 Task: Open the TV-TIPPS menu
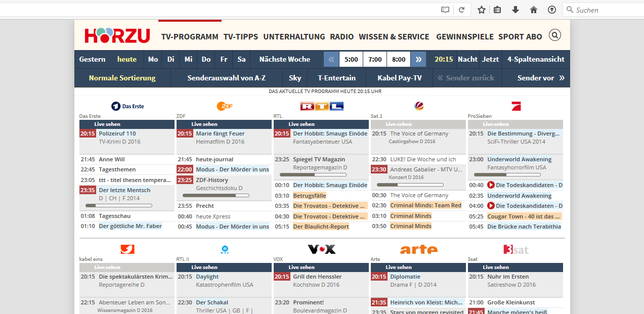(241, 36)
